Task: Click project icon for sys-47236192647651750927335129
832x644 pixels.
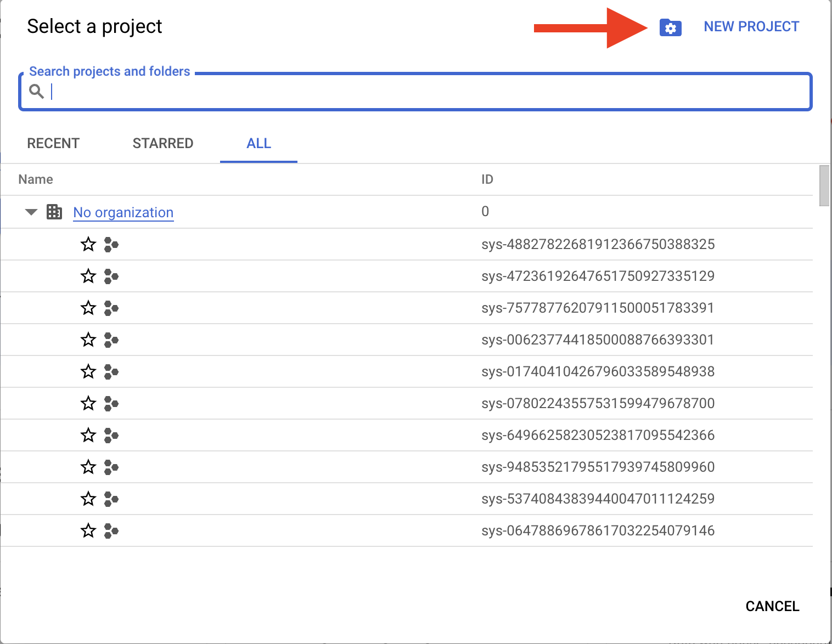Action: [111, 276]
